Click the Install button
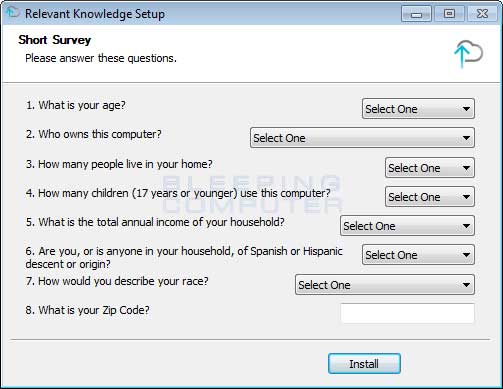Screen dimensions: 503x389 pos(364,364)
